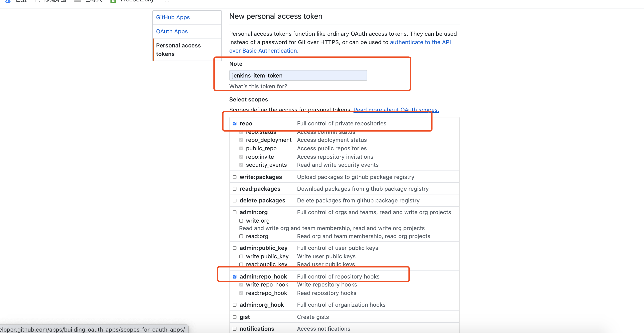Image resolution: width=644 pixels, height=333 pixels.
Task: Go to OAuth Apps section
Action: [172, 31]
